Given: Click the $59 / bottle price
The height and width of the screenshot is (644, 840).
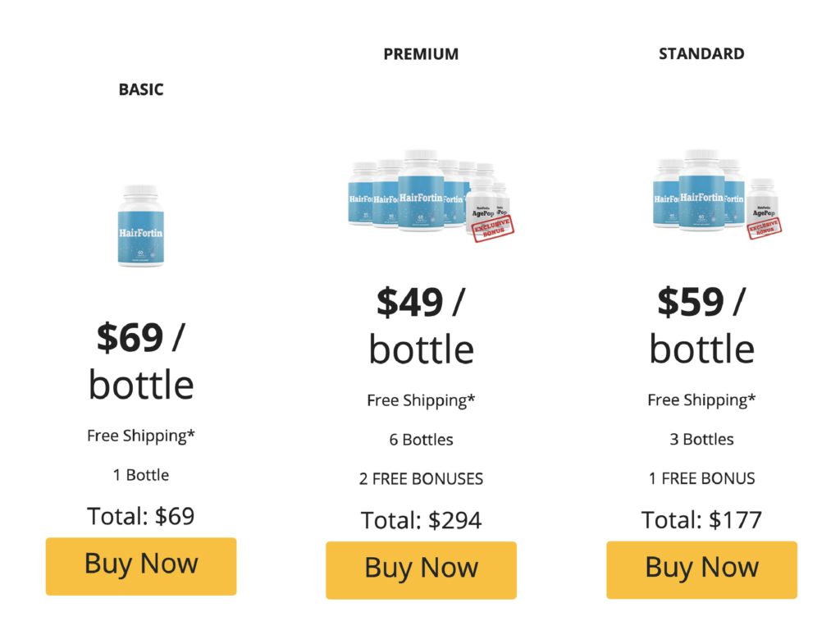Looking at the screenshot, I should (702, 325).
